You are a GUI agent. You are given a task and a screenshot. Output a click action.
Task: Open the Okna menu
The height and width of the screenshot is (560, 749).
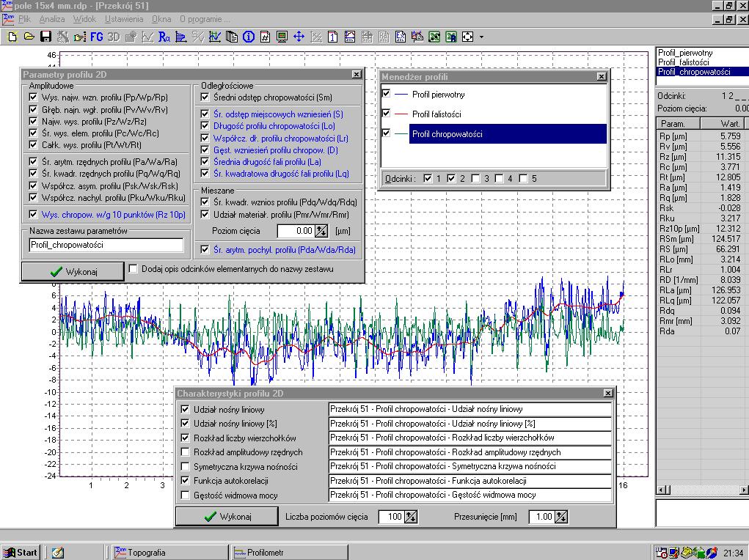coord(161,19)
